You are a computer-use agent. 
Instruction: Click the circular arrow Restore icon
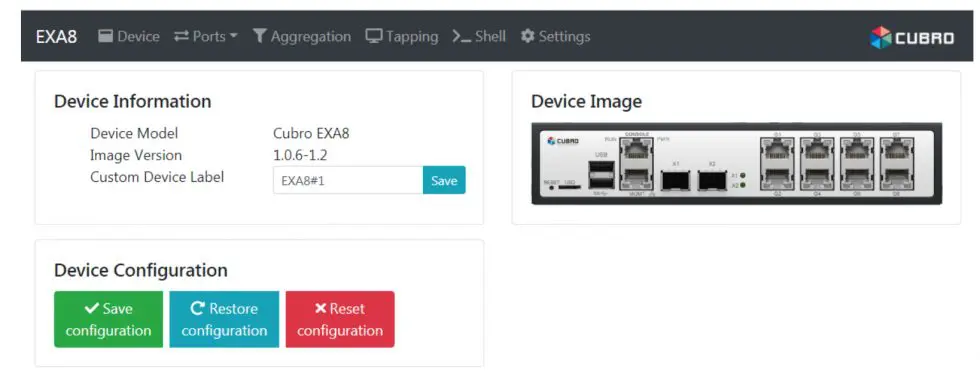pos(198,308)
